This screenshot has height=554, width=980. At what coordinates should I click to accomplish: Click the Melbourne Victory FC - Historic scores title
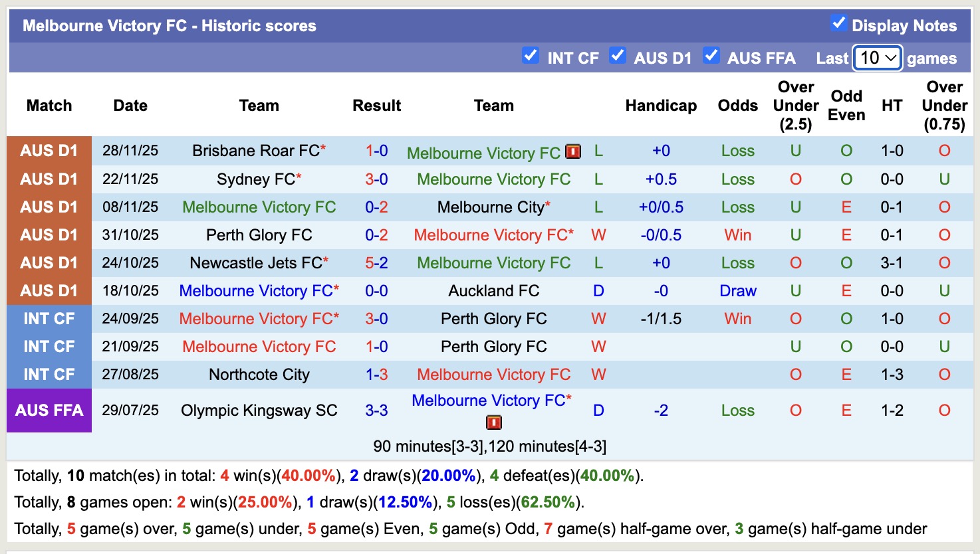[167, 25]
